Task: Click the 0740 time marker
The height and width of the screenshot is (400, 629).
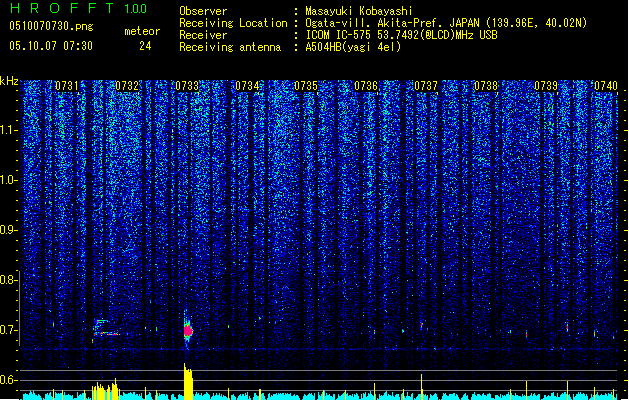Action: coord(606,86)
